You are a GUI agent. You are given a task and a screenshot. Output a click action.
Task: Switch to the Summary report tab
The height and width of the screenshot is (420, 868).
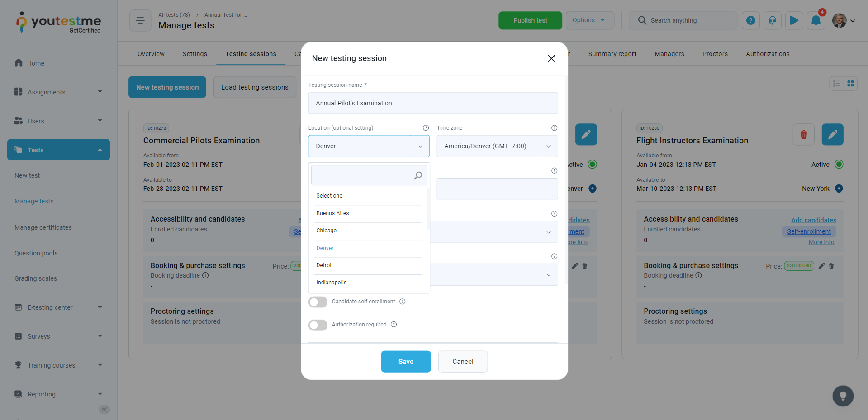click(612, 54)
